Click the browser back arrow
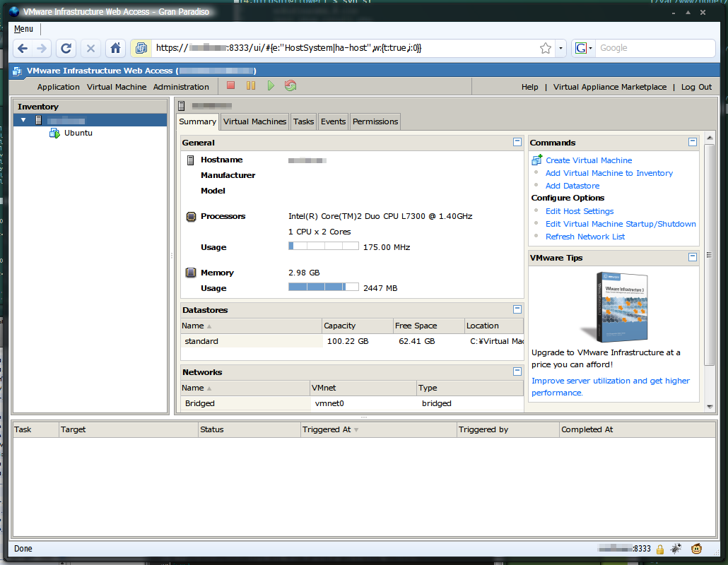Viewport: 728px width, 565px height. pyautogui.click(x=23, y=48)
